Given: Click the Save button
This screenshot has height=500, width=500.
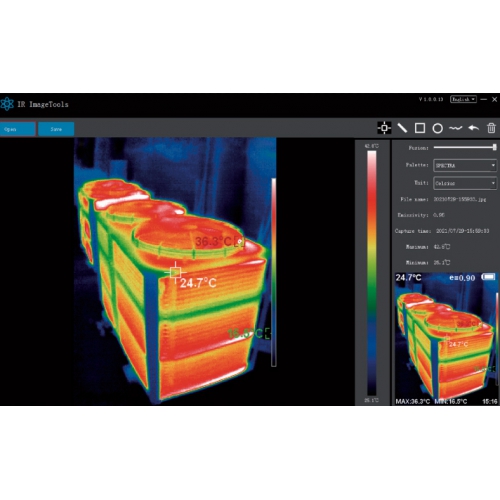Looking at the screenshot, I should (56, 129).
